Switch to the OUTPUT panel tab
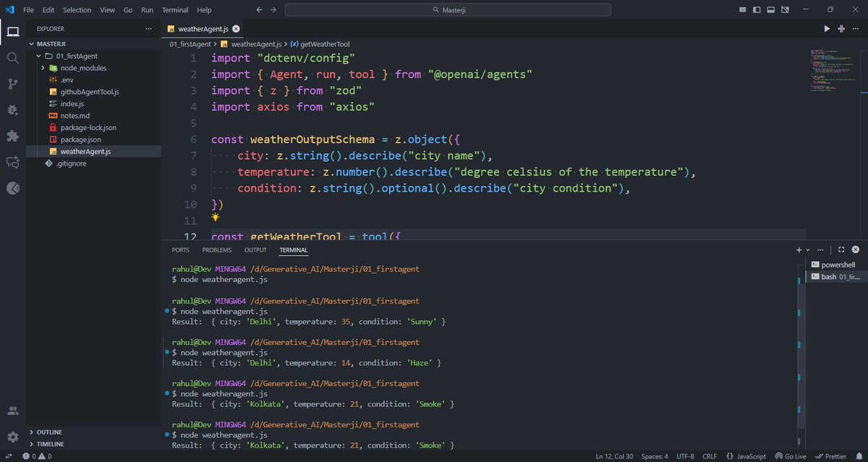The width and height of the screenshot is (868, 462). click(x=255, y=250)
